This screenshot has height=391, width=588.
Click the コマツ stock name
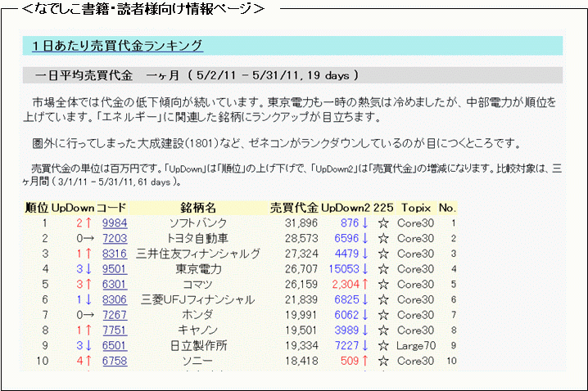pos(197,285)
